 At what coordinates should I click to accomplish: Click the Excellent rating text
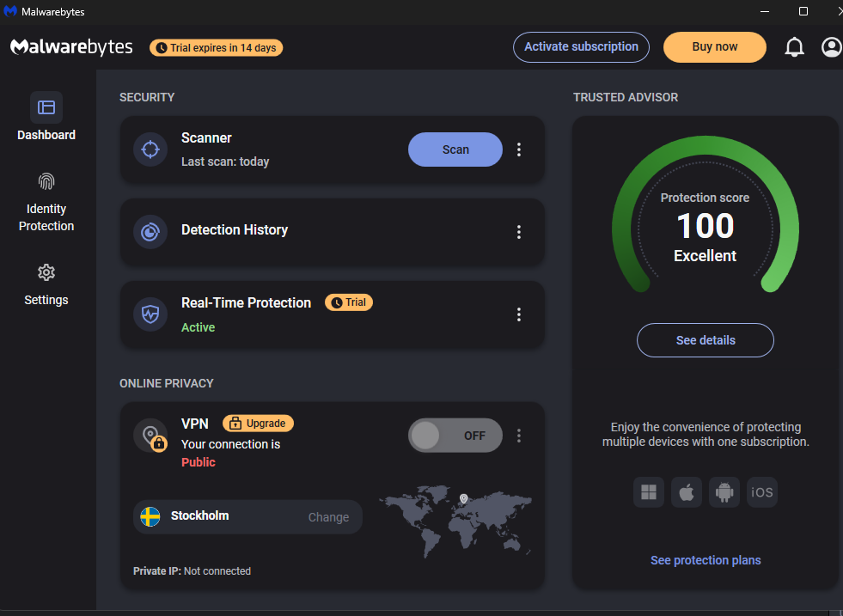tap(706, 256)
